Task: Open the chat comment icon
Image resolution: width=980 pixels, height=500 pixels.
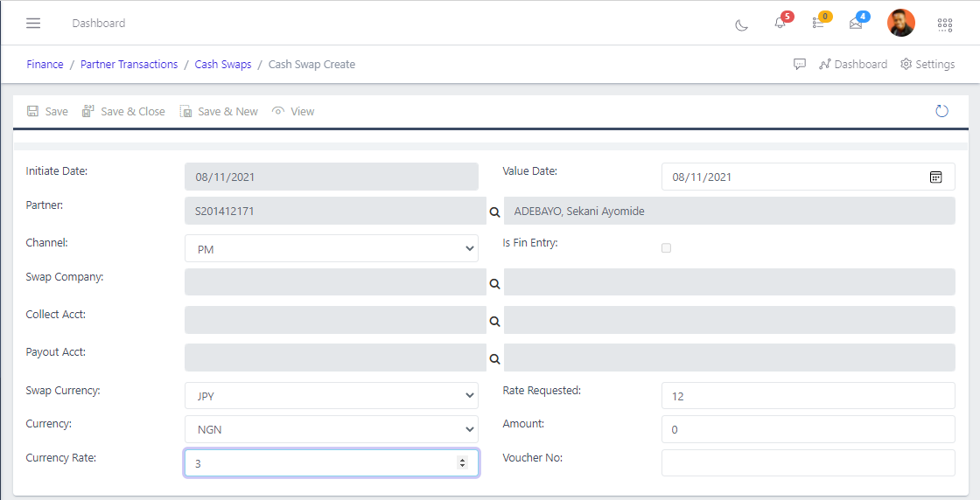Action: (799, 64)
